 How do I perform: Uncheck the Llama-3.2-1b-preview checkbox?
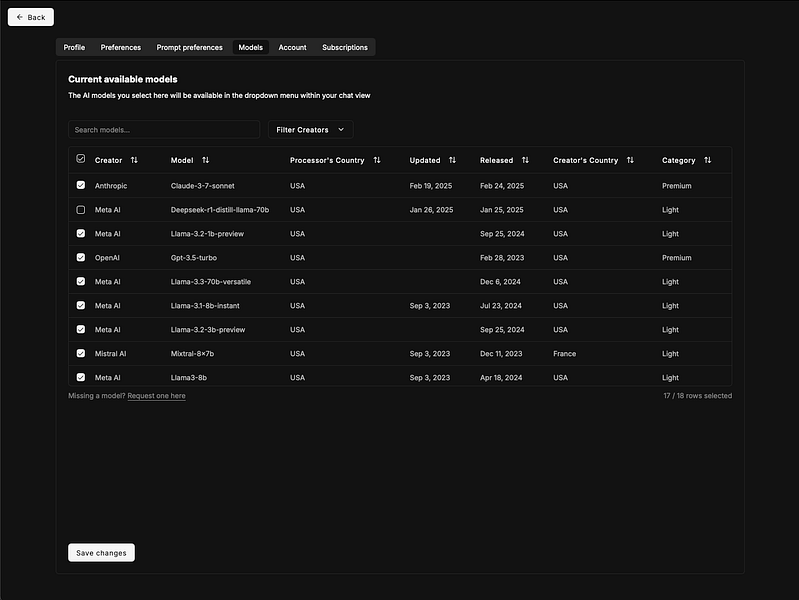point(81,233)
